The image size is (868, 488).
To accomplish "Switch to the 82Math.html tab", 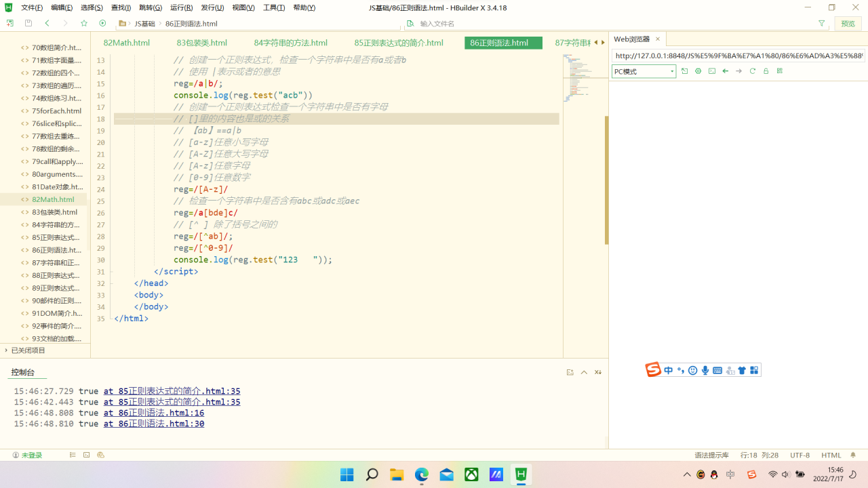I will (x=127, y=43).
